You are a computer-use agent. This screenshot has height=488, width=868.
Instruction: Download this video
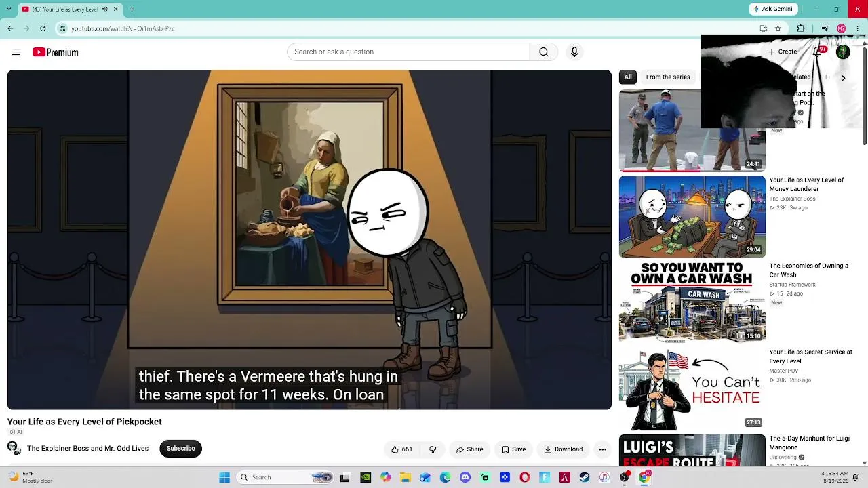pyautogui.click(x=563, y=449)
